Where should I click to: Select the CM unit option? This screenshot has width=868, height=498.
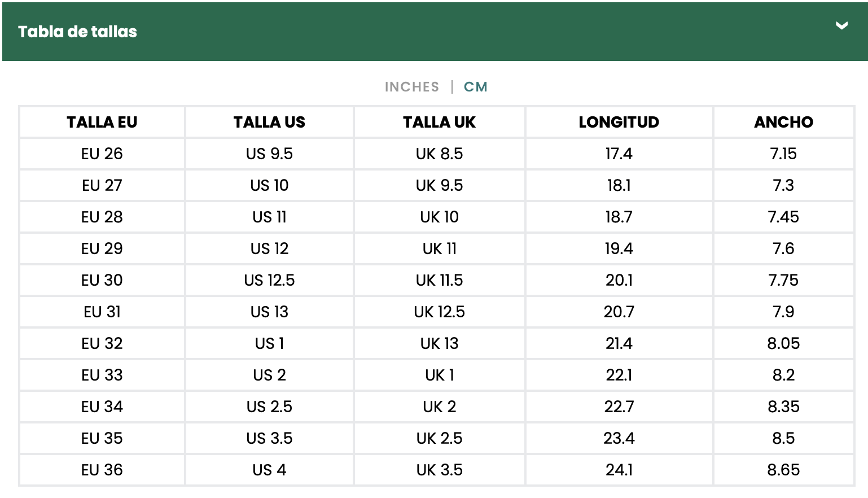(475, 87)
